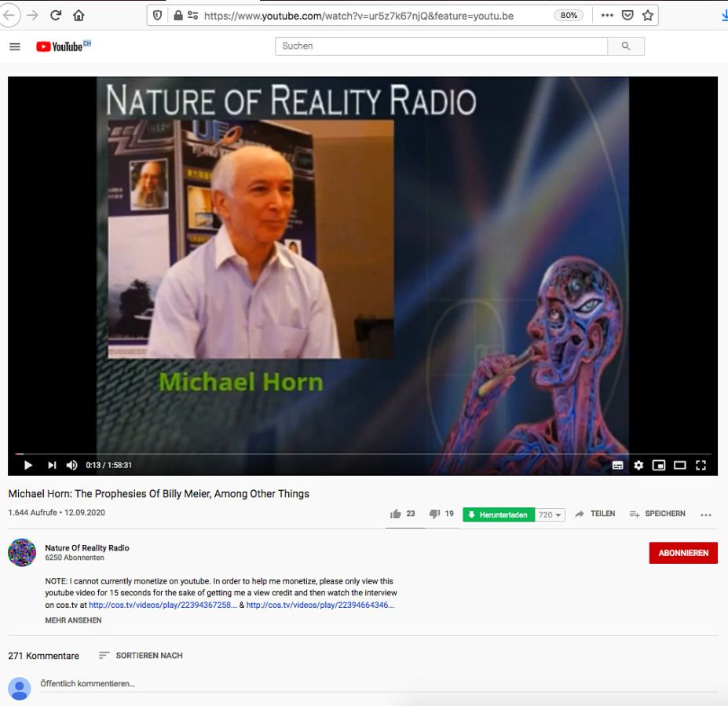Mute the video using speaker icon
The image size is (728, 706).
point(72,465)
